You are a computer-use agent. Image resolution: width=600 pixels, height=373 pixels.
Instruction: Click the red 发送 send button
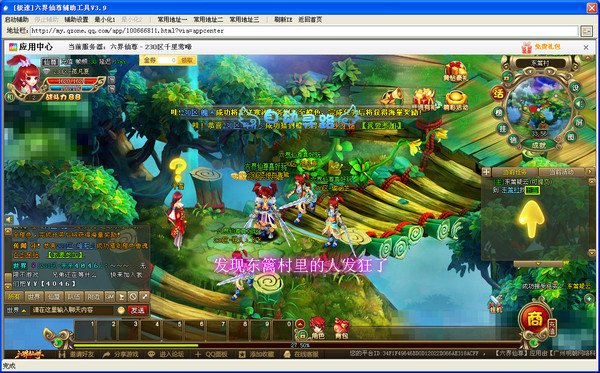click(137, 310)
